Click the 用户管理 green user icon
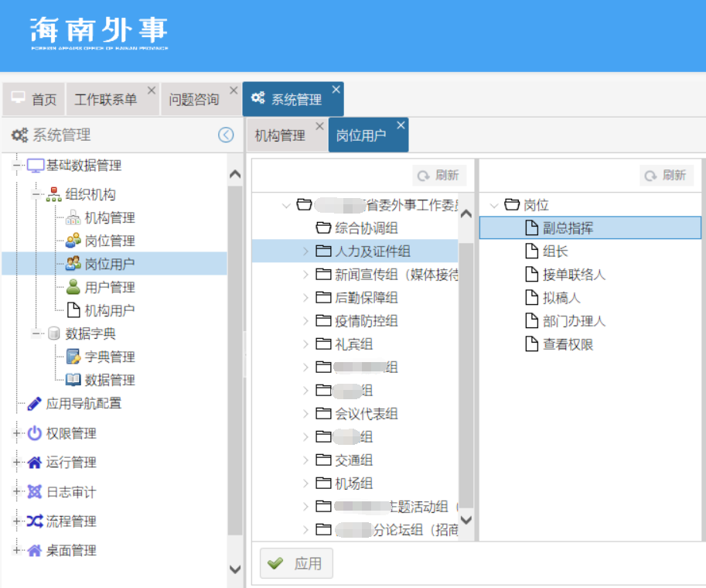The image size is (706, 588). [x=73, y=287]
